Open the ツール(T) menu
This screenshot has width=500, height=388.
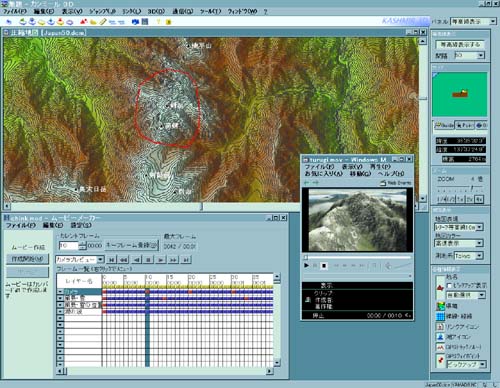(x=210, y=11)
